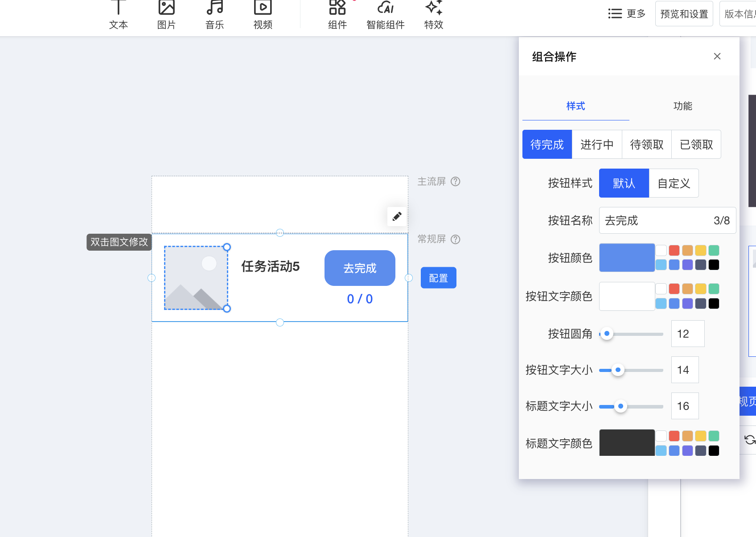Choose the 待领取 state option
Image resolution: width=756 pixels, height=537 pixels.
click(646, 145)
